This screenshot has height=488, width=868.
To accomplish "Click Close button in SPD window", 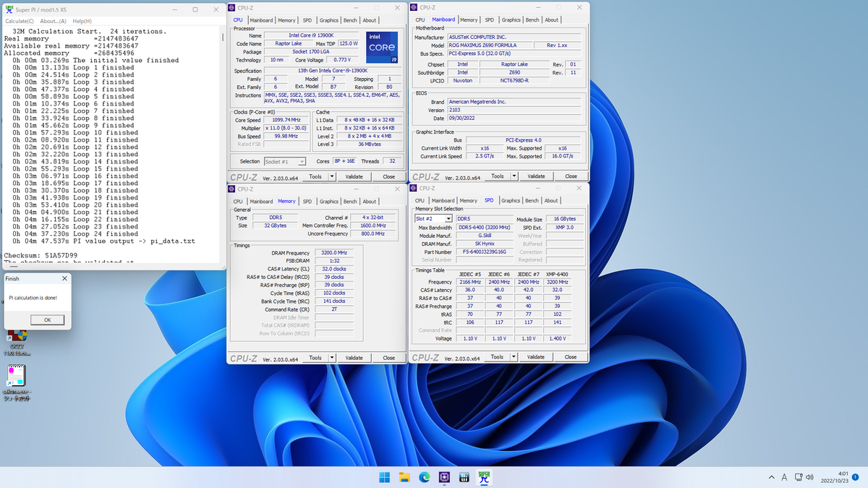I will pyautogui.click(x=571, y=357).
